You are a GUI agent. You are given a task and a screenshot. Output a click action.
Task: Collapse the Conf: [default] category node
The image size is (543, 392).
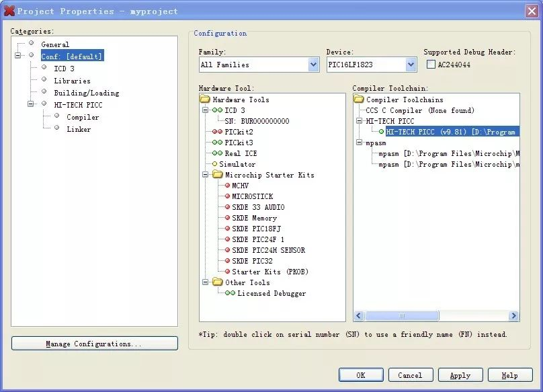17,55
